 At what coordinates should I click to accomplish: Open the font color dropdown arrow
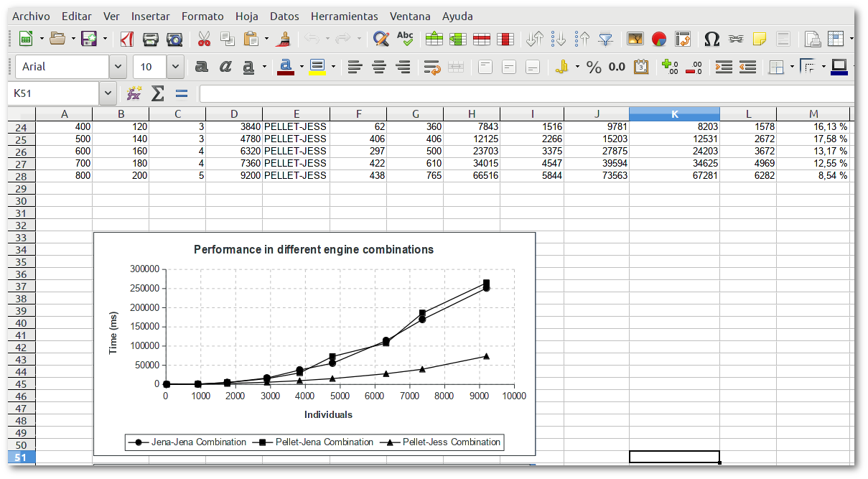pos(302,67)
